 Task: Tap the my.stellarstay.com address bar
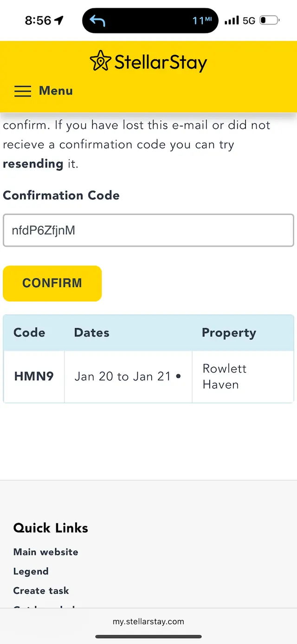pos(148,622)
